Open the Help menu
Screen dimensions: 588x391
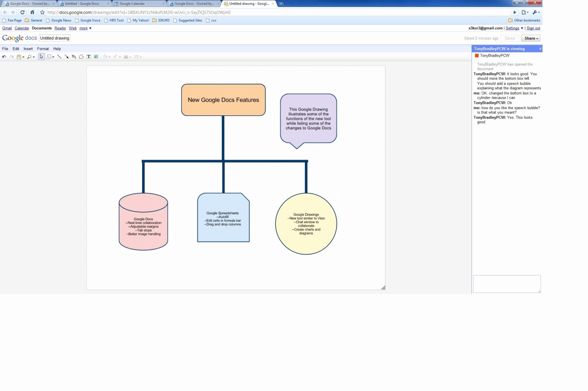pos(57,49)
